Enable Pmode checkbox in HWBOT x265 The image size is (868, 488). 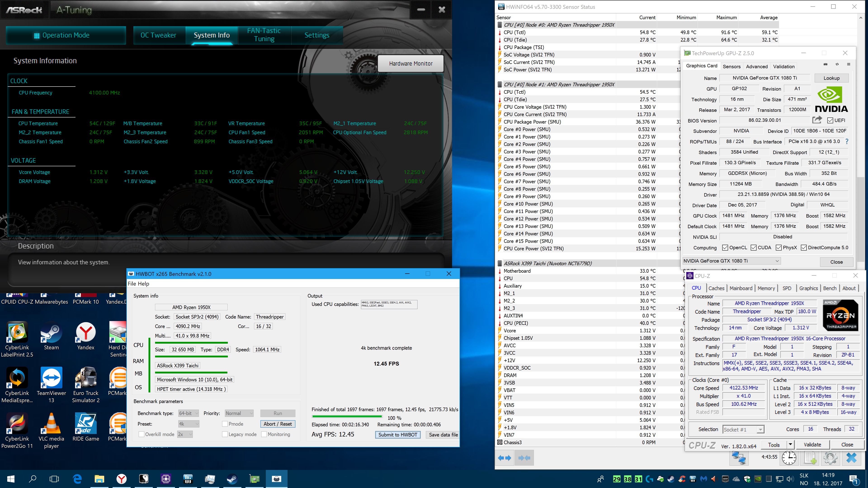click(225, 424)
